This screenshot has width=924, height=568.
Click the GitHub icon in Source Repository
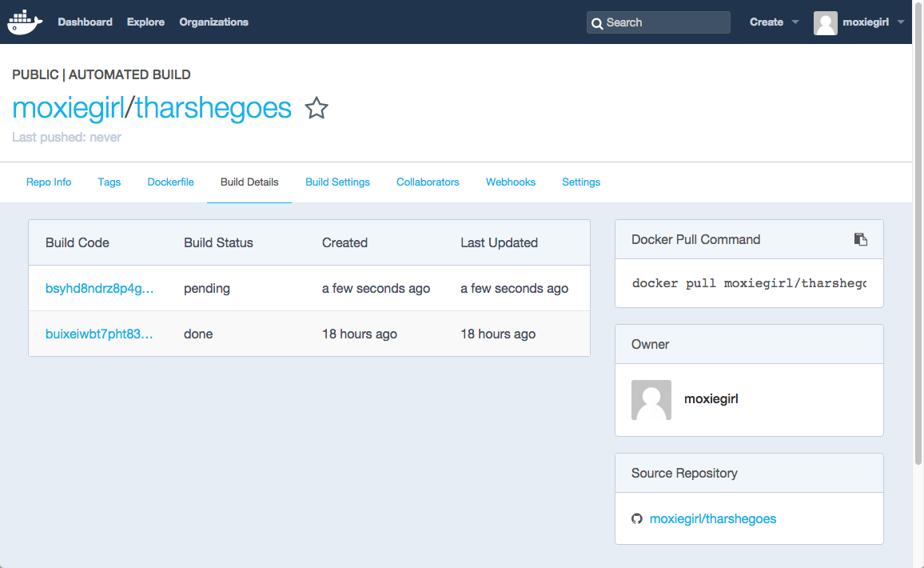(637, 518)
